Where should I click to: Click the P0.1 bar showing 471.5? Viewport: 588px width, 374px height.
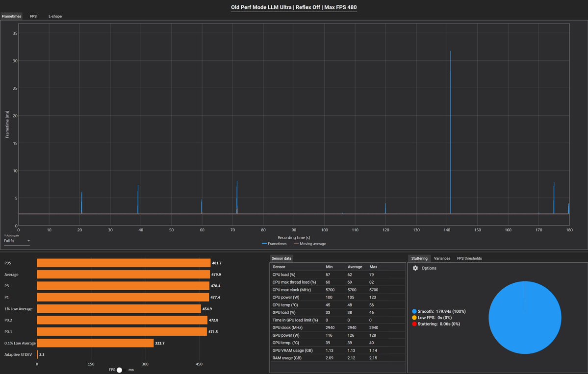coord(122,332)
